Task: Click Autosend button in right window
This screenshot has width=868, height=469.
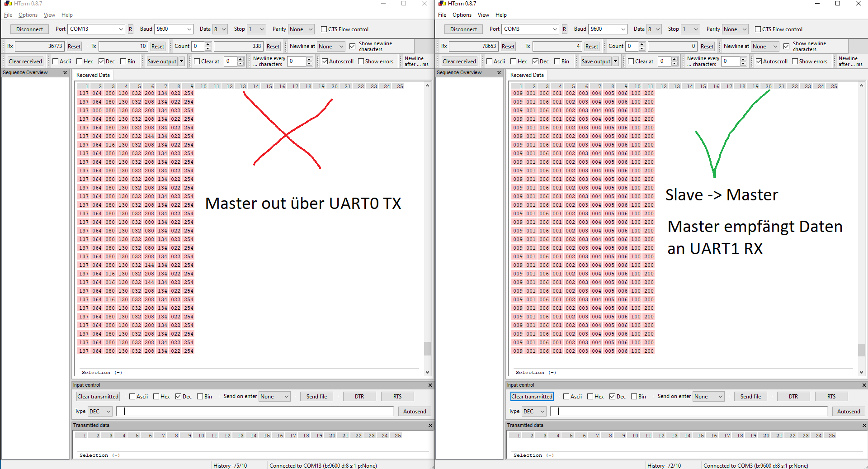Action: point(849,412)
